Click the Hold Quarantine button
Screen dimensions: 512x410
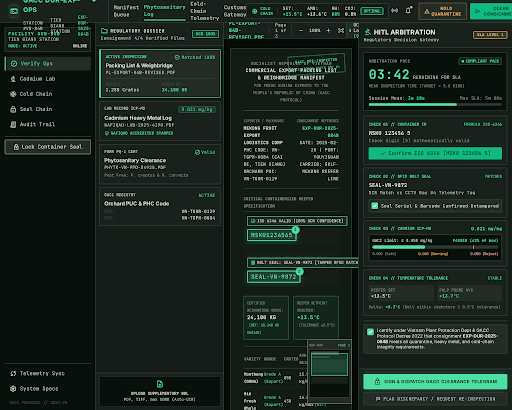tap(442, 11)
